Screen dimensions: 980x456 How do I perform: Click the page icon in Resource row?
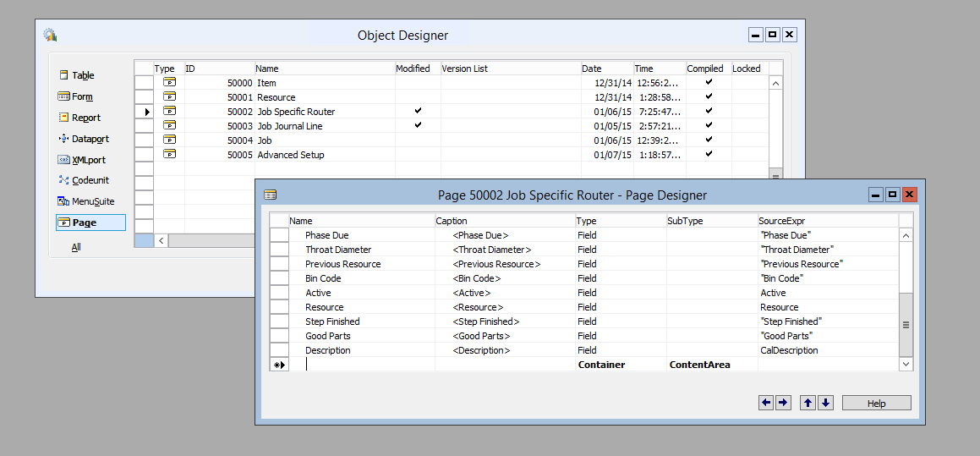pos(169,97)
